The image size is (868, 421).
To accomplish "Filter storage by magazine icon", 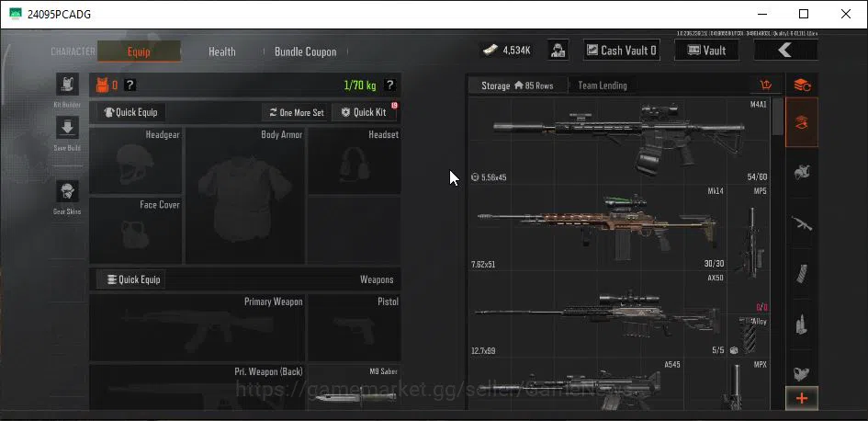I will coord(802,274).
